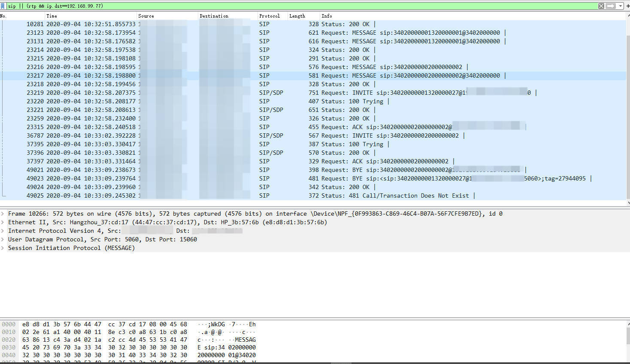
Task: Apply the display filter with the arrow icon
Action: [611, 6]
